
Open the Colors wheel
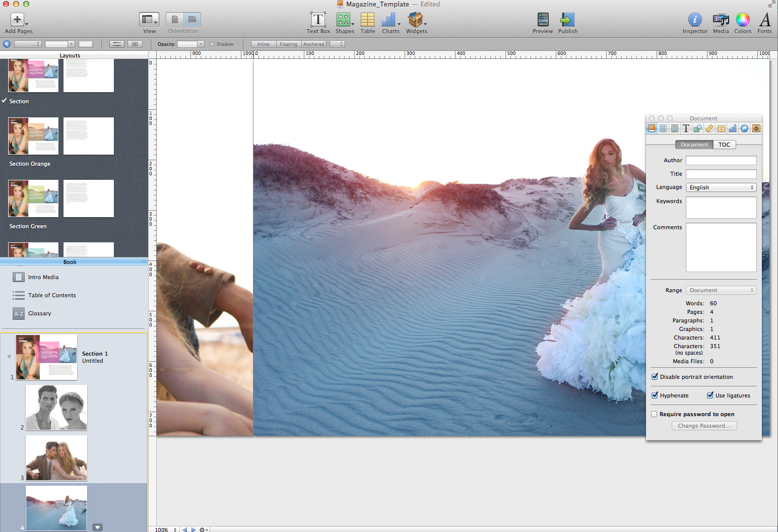(x=743, y=20)
